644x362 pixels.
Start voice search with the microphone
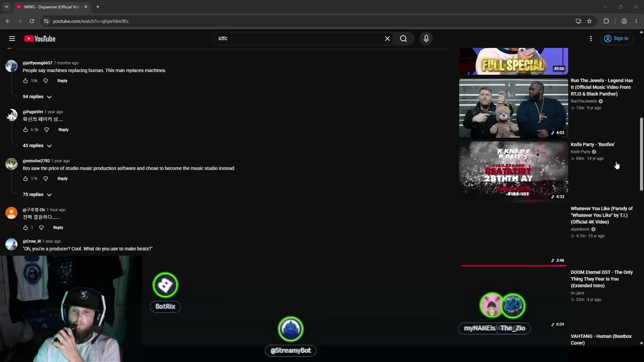tap(426, 39)
